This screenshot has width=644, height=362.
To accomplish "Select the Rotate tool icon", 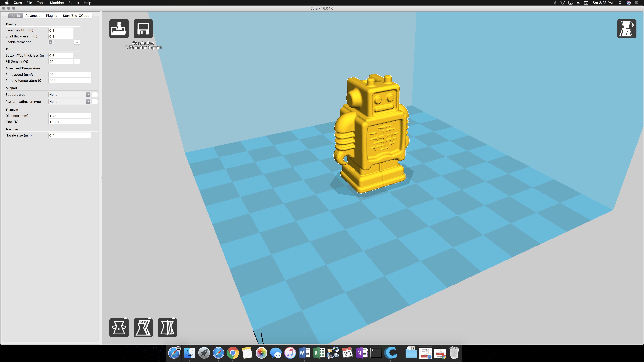I will click(119, 327).
